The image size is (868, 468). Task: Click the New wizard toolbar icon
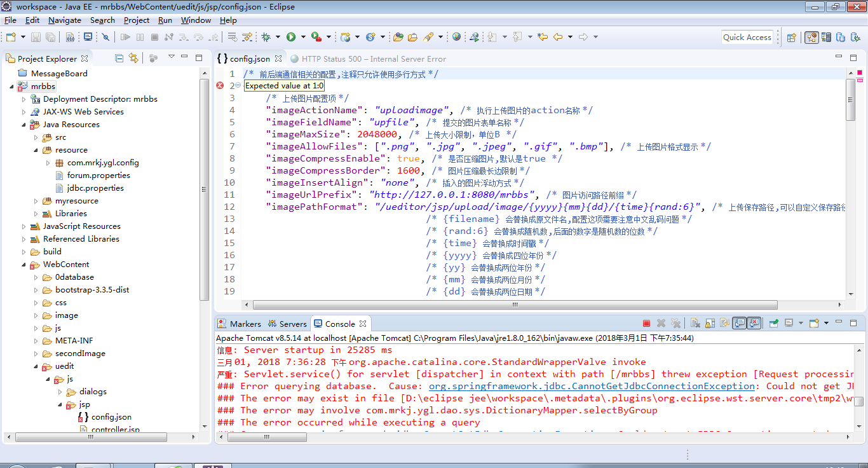point(11,37)
